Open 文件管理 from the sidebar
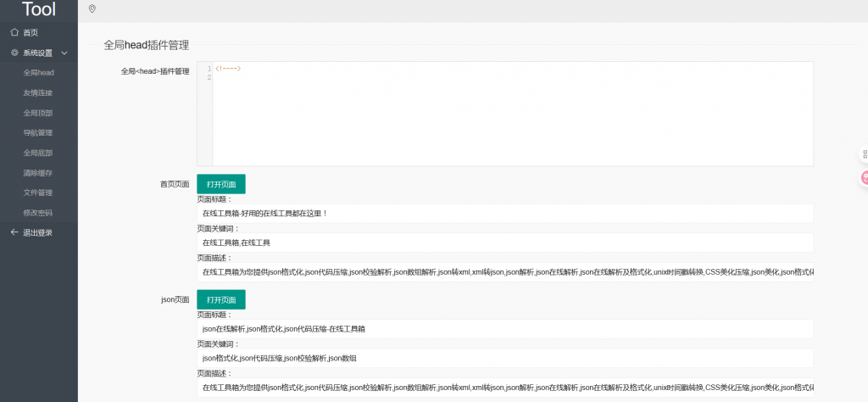The image size is (868, 402). click(38, 193)
